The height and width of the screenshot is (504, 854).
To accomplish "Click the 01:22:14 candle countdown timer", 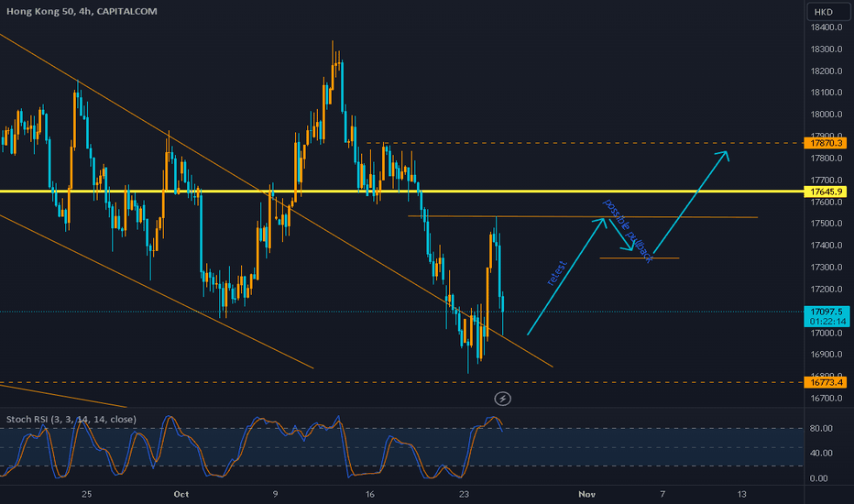I will 827,322.
